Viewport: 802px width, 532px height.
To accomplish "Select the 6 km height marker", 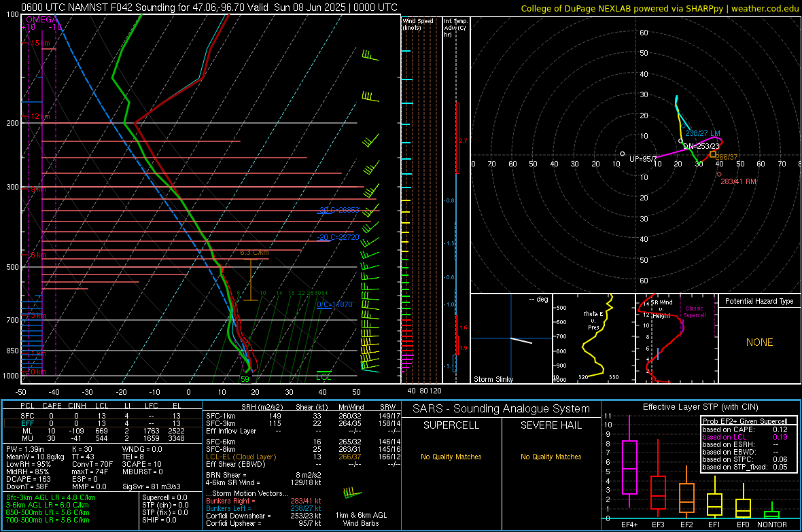I will tap(38, 255).
